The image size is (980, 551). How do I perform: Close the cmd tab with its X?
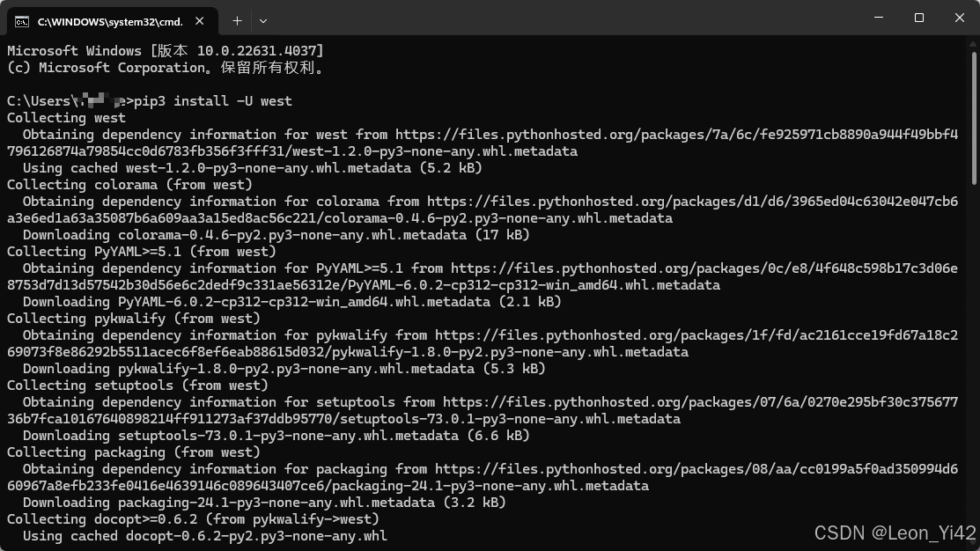(x=199, y=19)
